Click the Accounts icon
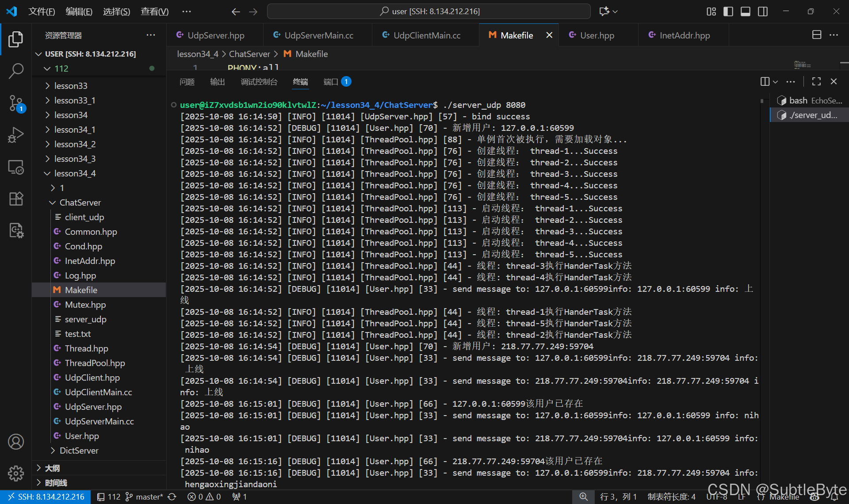Viewport: 849px width, 504px height. pyautogui.click(x=16, y=442)
